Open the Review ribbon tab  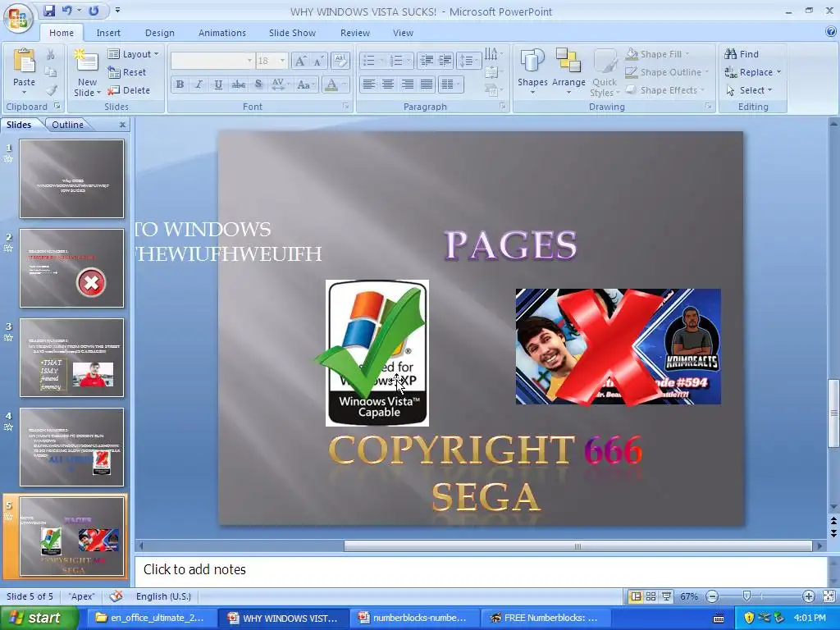[x=354, y=33]
